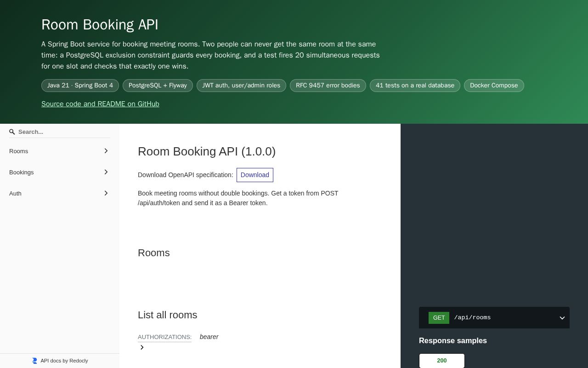588x368 pixels.
Task: Open Auth section in sidebar
Action: [x=60, y=193]
